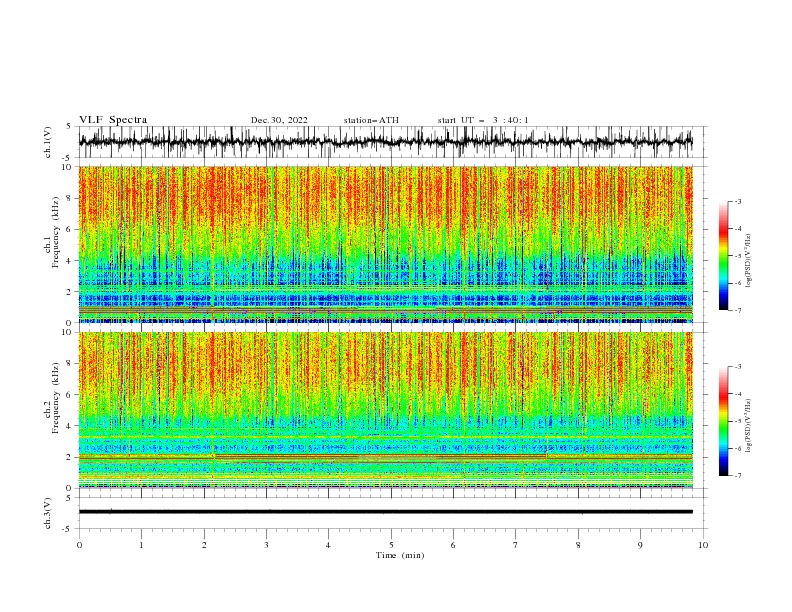Click time axis tick label "1"
Viewport: 792px width, 612px height.
tap(141, 545)
